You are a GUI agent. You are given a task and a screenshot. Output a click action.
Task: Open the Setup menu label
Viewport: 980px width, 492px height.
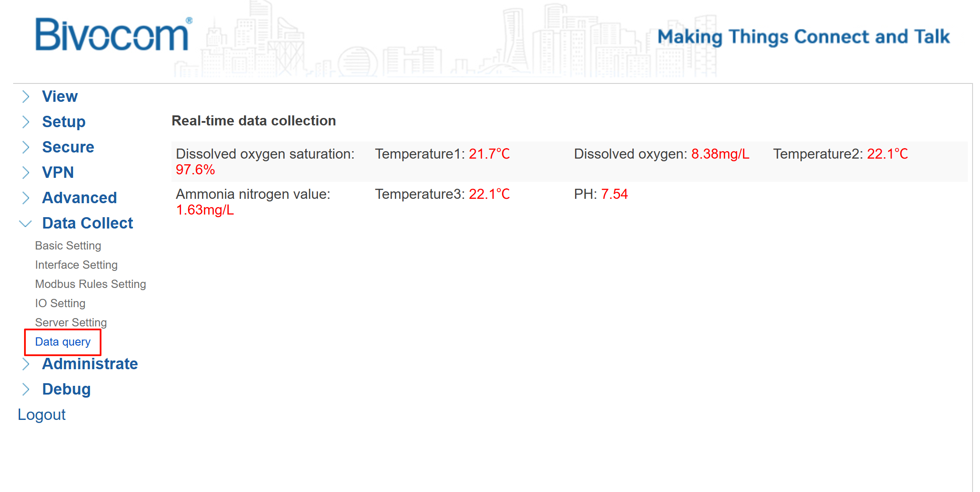(64, 122)
